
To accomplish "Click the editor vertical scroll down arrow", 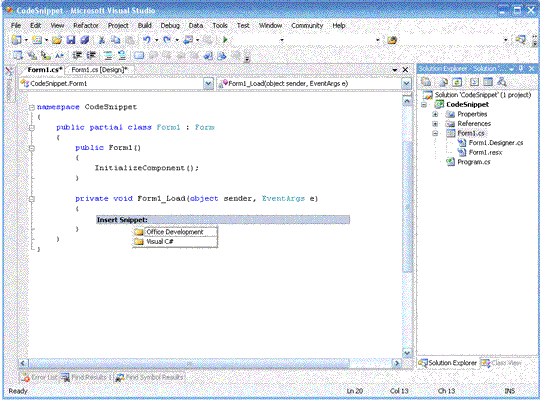I will [407, 353].
